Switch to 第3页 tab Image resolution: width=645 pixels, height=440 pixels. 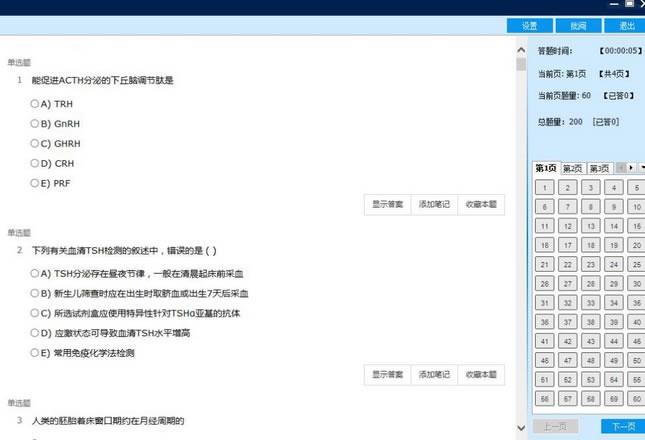tap(598, 168)
